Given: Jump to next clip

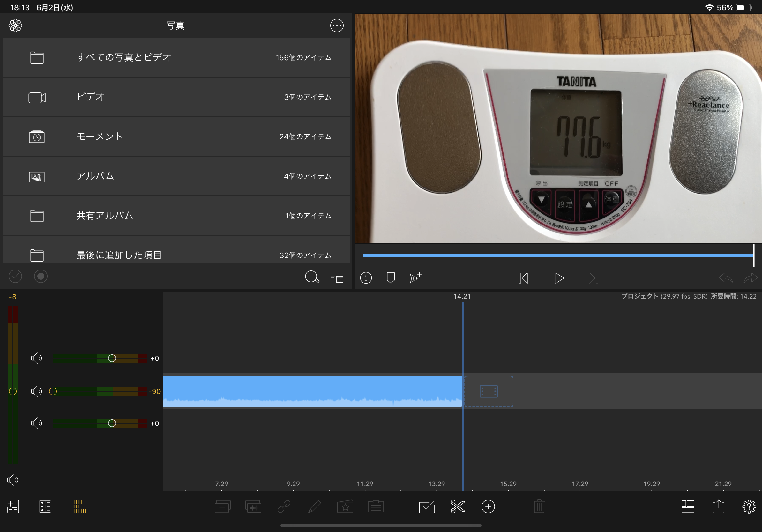Looking at the screenshot, I should point(594,278).
